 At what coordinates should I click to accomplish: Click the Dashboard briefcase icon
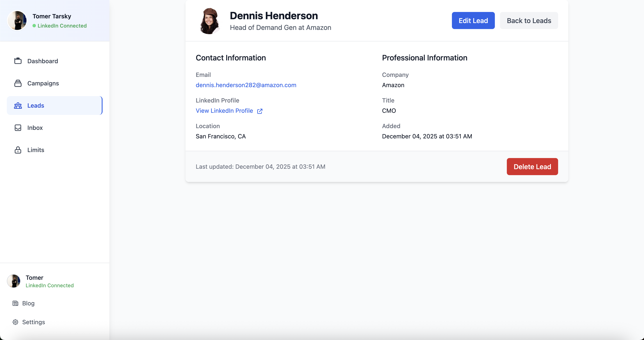click(x=18, y=61)
